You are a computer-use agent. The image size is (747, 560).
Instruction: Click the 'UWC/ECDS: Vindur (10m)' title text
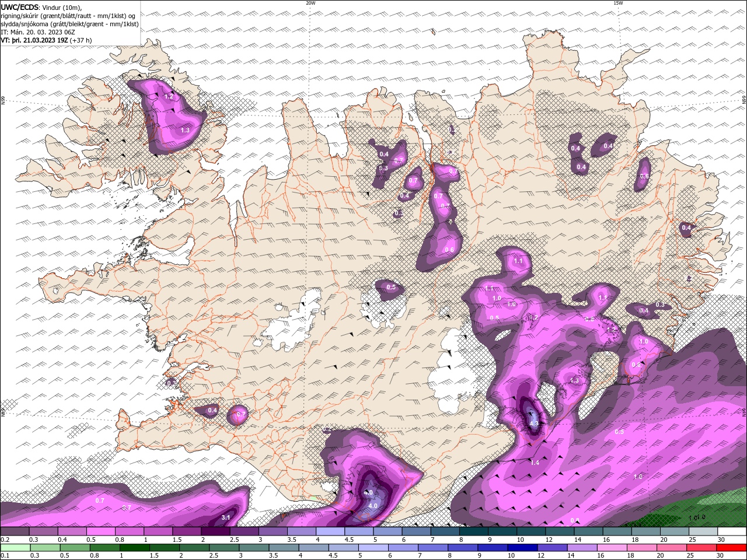[x=41, y=7]
